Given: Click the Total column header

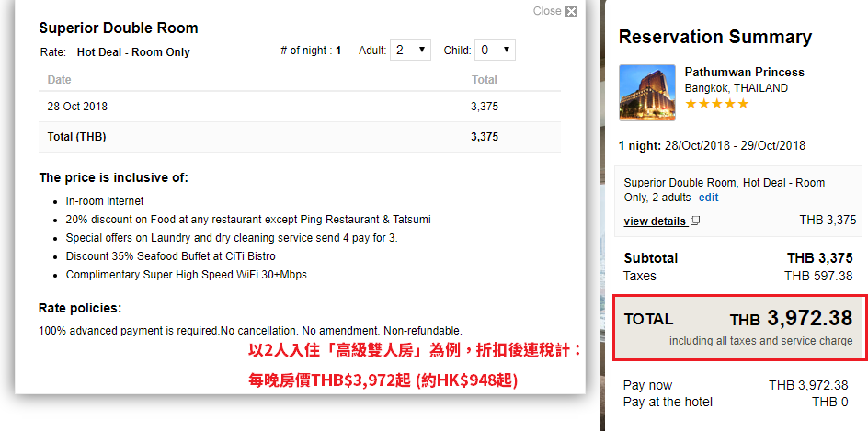Looking at the screenshot, I should coord(485,80).
